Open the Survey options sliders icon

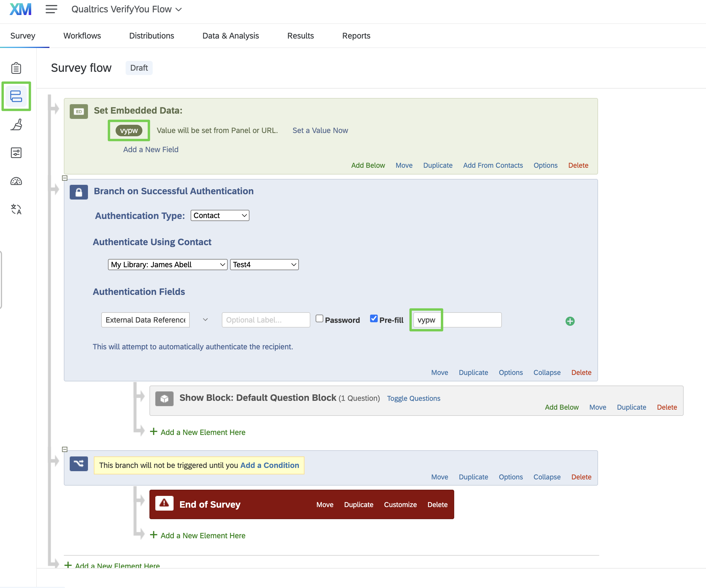pyautogui.click(x=16, y=153)
